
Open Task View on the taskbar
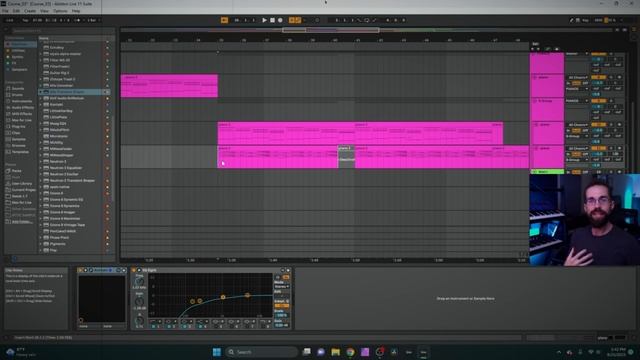tap(307, 352)
